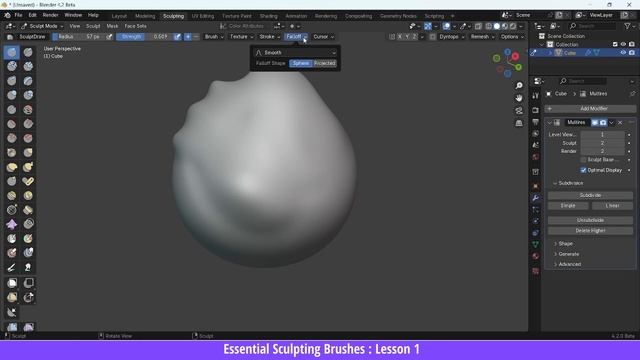The width and height of the screenshot is (640, 360).
Task: Select the Box Mask tool
Action: [12, 283]
